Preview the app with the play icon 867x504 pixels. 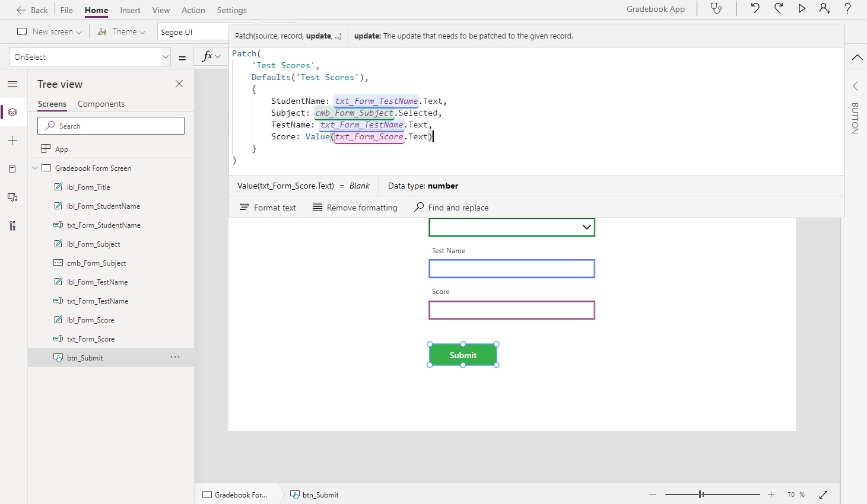pos(802,9)
